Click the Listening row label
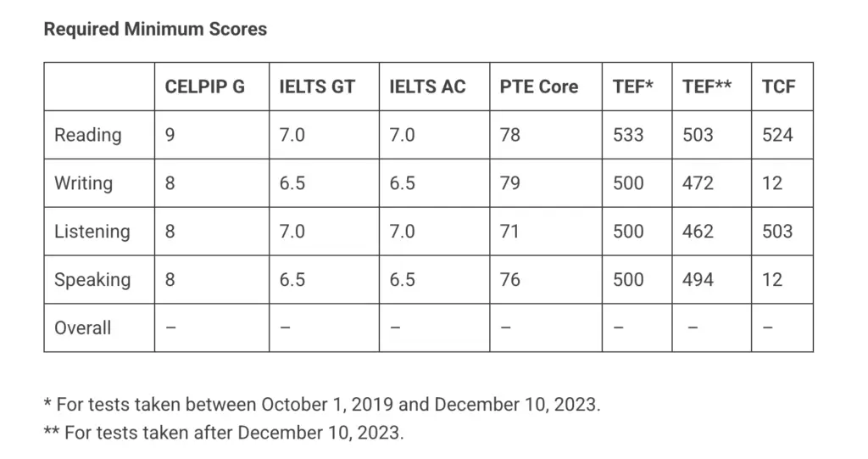The height and width of the screenshot is (459, 868). [92, 232]
